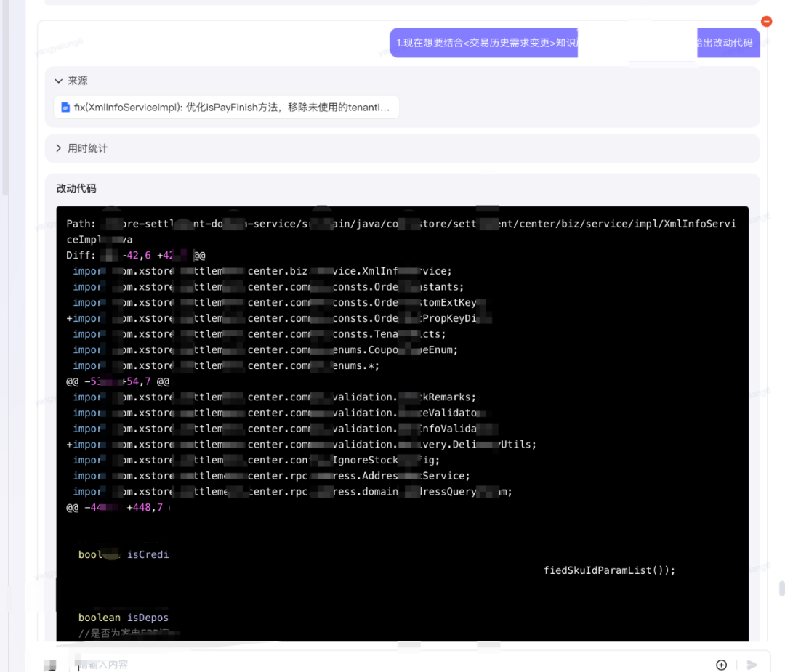Collapse the 来源 section

click(x=59, y=81)
